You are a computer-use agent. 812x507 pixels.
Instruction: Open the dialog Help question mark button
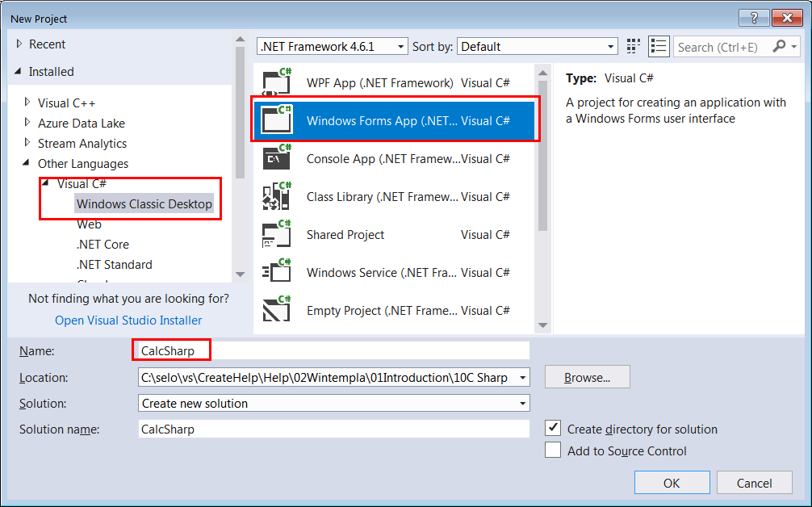coord(754,18)
